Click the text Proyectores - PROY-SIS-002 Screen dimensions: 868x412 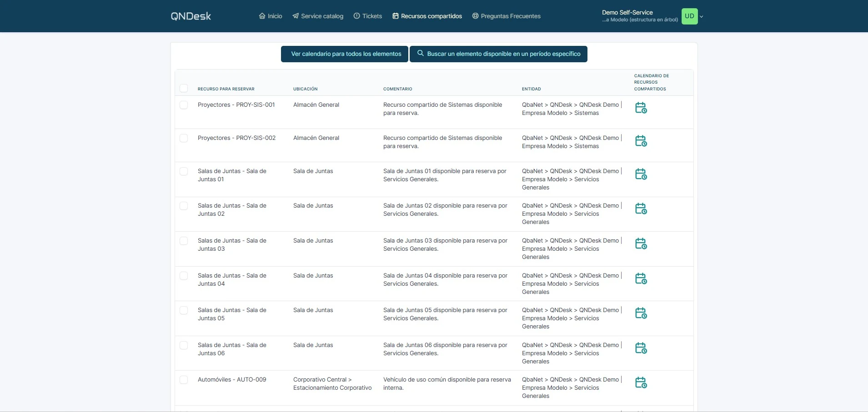[x=236, y=138]
